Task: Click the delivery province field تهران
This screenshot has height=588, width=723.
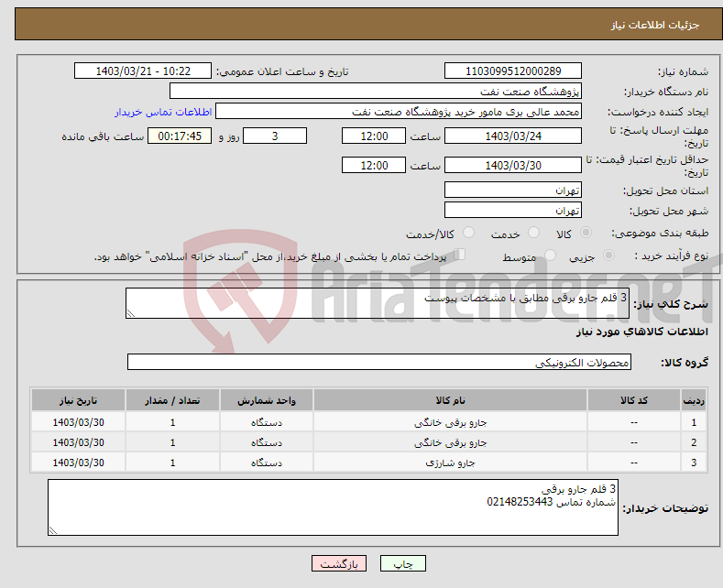Action: (513, 190)
